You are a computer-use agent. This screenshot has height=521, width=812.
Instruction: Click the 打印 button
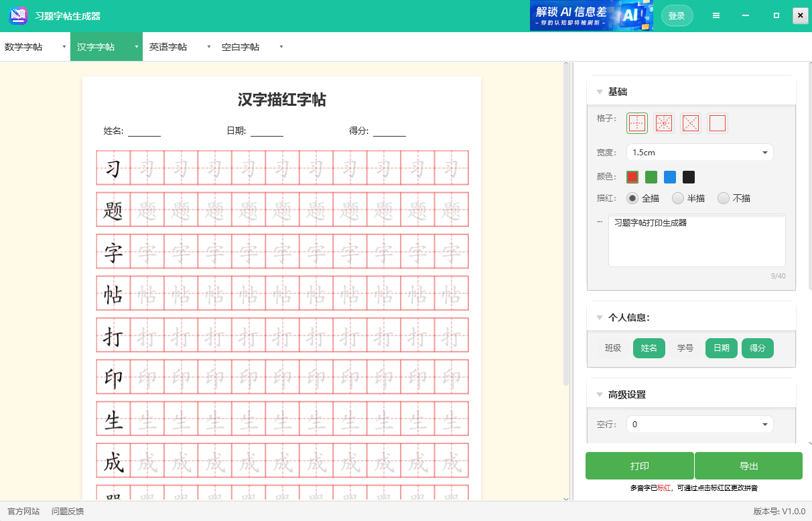[x=639, y=465]
